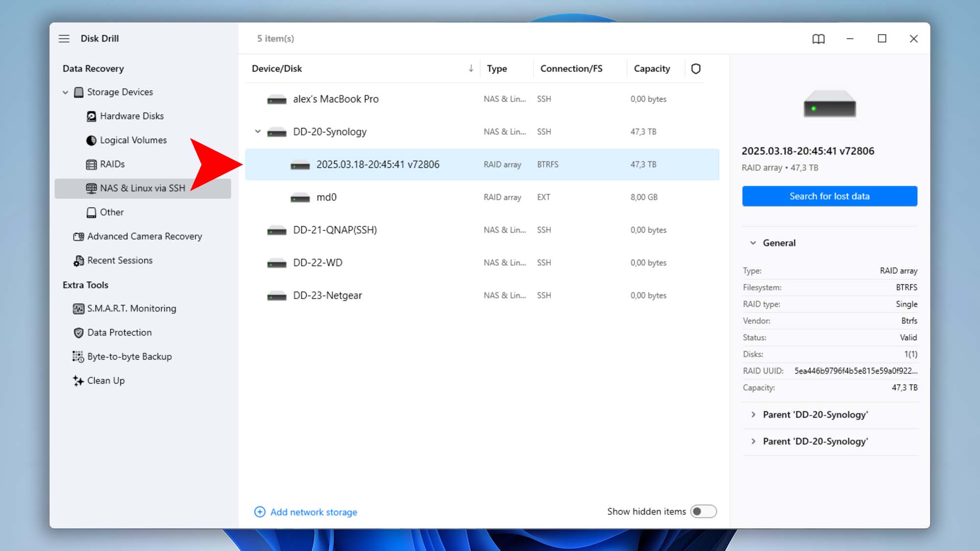
Task: Click the Byte-to-byte Backup icon
Action: click(78, 357)
